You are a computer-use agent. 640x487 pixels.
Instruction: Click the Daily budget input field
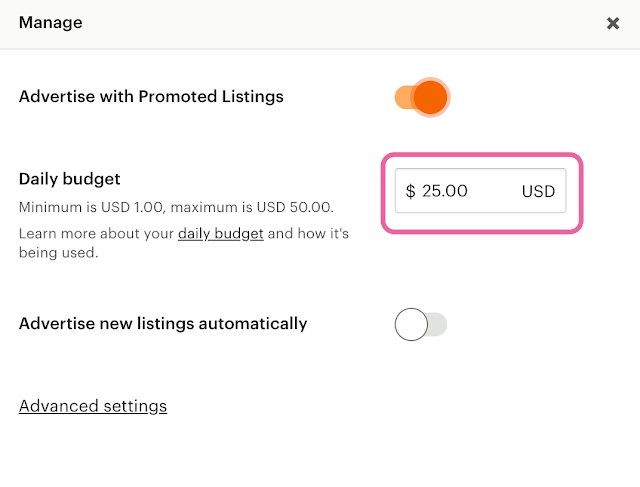481,191
